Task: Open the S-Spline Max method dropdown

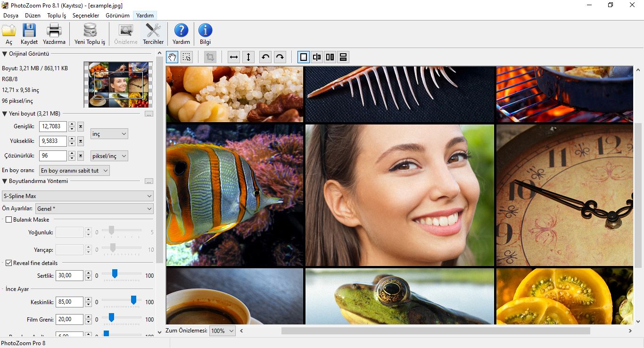Action: click(x=78, y=196)
